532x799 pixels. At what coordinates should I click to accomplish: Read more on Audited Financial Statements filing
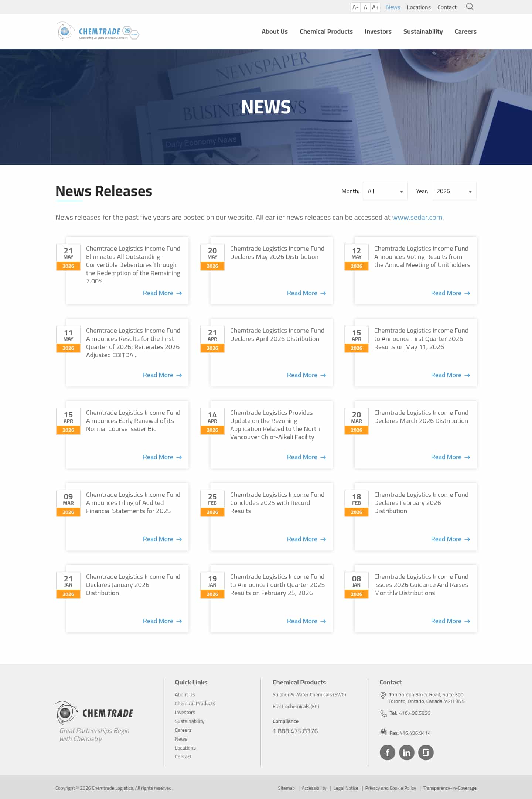[162, 539]
